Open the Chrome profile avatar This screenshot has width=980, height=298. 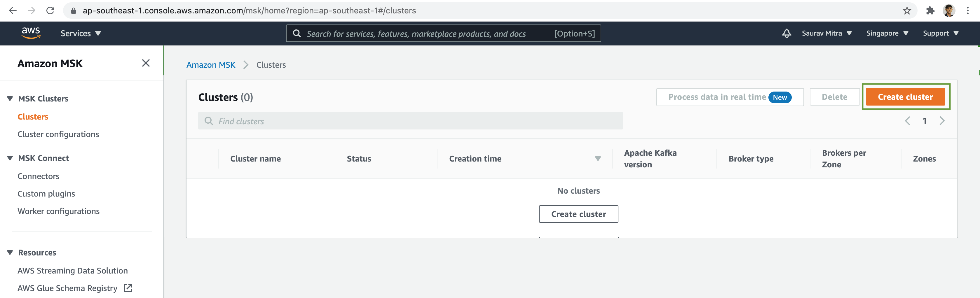[x=949, y=10]
